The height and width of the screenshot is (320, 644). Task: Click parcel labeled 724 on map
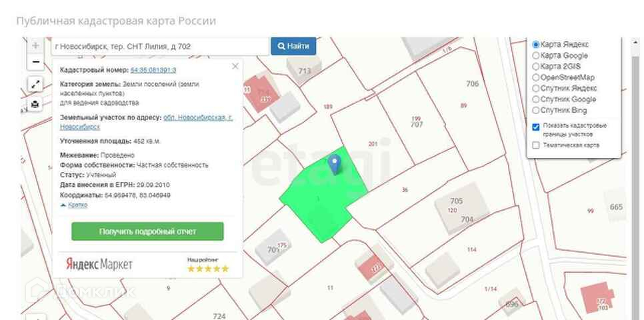tap(219, 316)
